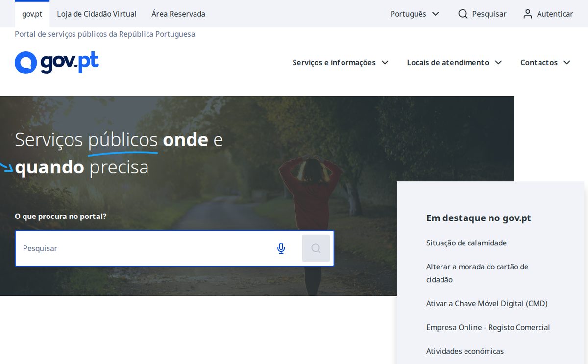Image resolution: width=588 pixels, height=364 pixels.
Task: Click 'Portal de serviços públicos da República Portuguesa' text
Action: 105,34
